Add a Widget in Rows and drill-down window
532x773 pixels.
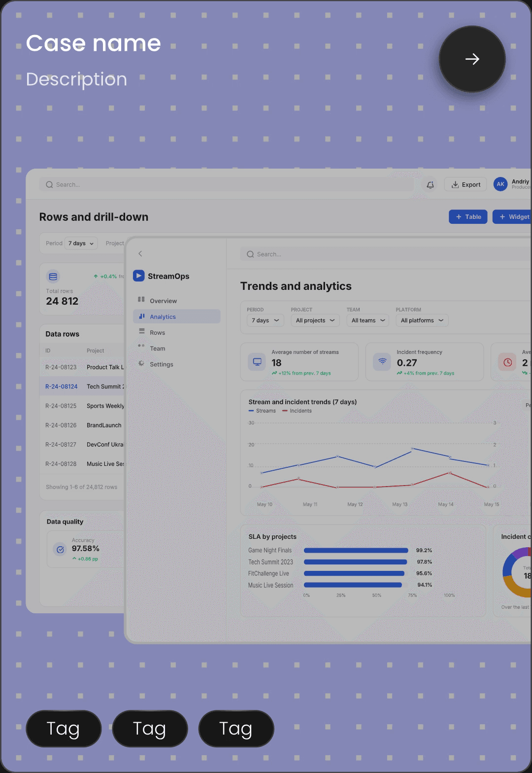pos(512,217)
